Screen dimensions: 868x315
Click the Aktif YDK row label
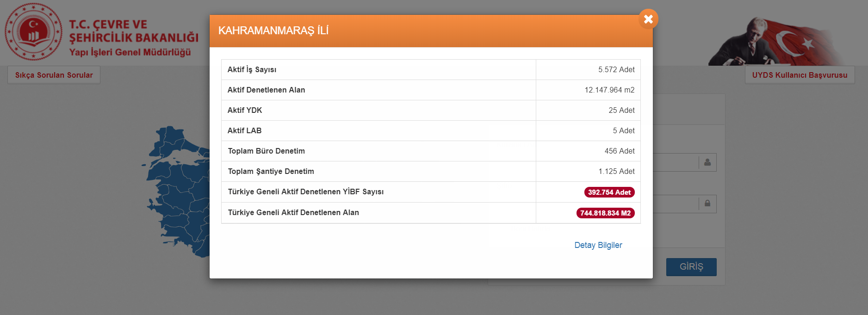(x=245, y=110)
